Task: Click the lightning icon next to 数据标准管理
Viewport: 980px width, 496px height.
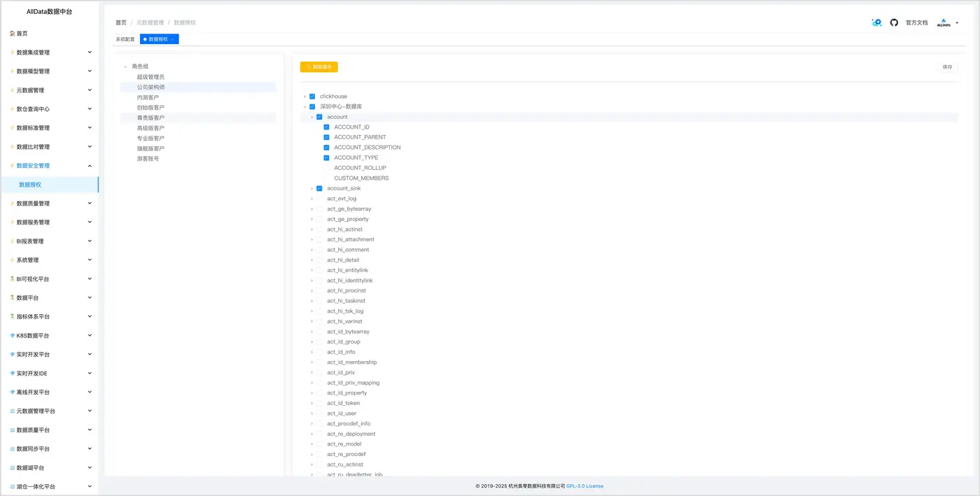Action: [x=13, y=128]
